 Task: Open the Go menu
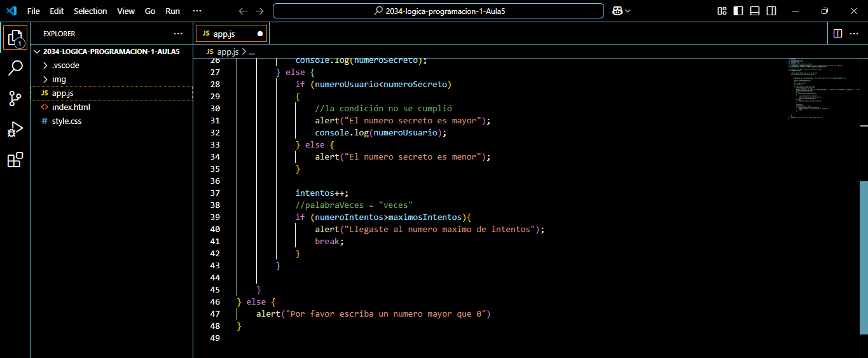pyautogui.click(x=150, y=11)
